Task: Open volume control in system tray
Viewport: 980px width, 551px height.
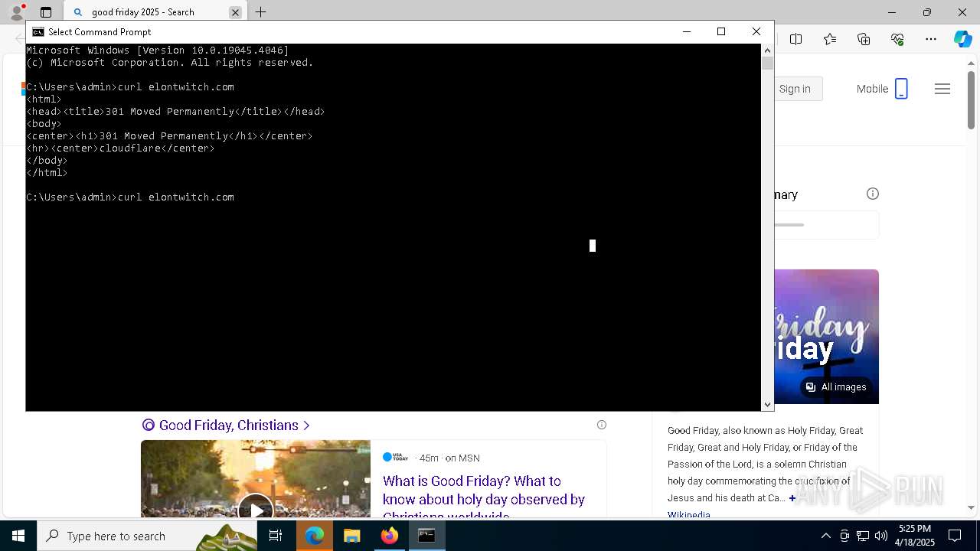Action: (881, 536)
